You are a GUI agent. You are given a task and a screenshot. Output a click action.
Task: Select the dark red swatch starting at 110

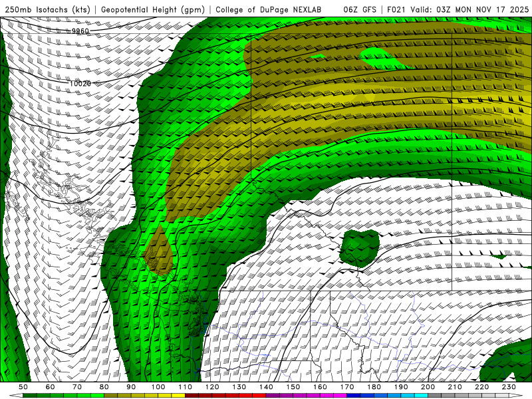tap(192, 396)
